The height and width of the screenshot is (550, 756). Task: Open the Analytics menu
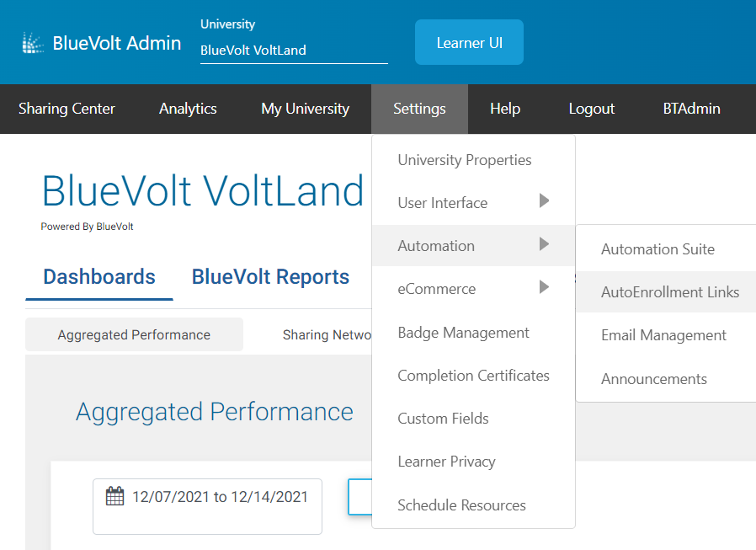(x=188, y=109)
